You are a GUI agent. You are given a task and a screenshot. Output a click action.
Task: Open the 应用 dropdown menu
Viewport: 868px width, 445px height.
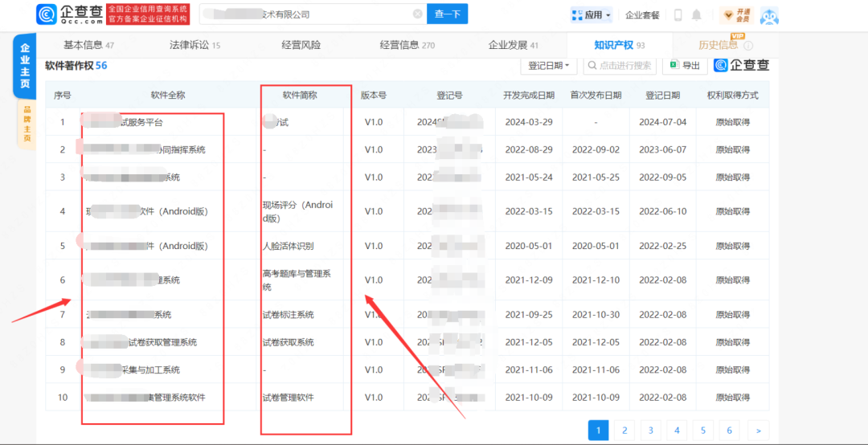pos(592,15)
